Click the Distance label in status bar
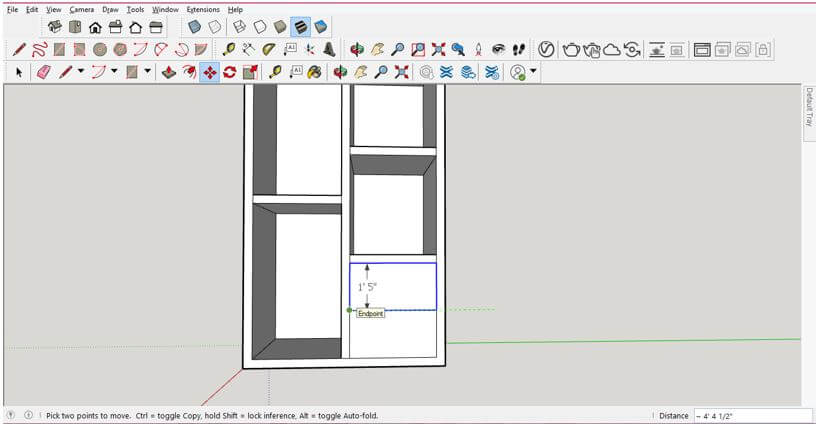Viewport: 818px width, 424px height. click(x=673, y=416)
